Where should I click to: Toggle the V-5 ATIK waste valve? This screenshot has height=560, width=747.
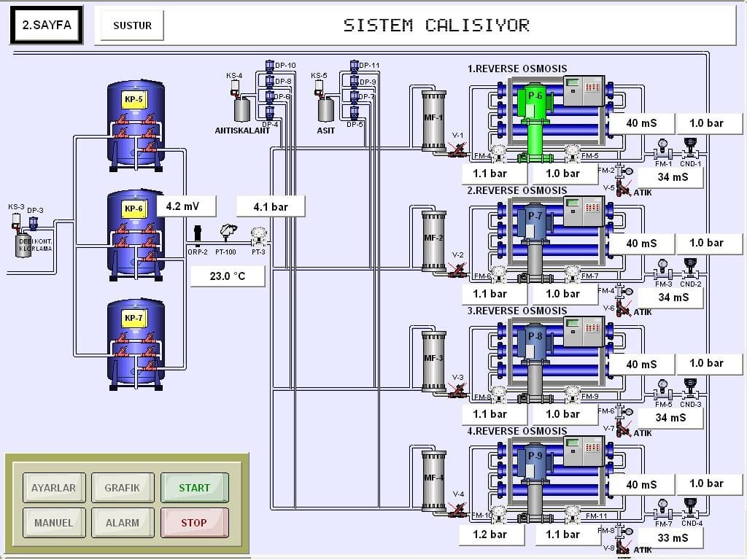coord(623,190)
